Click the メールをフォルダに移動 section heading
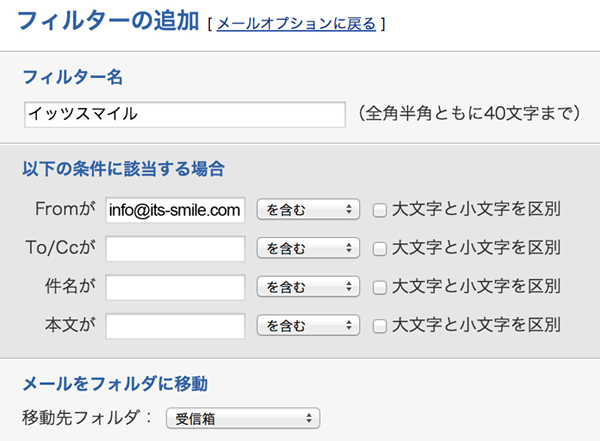 [x=114, y=383]
